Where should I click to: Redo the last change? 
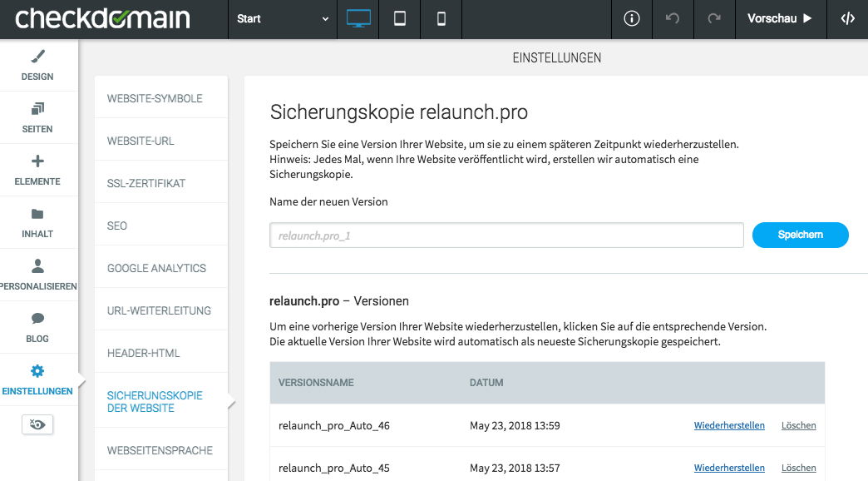714,19
